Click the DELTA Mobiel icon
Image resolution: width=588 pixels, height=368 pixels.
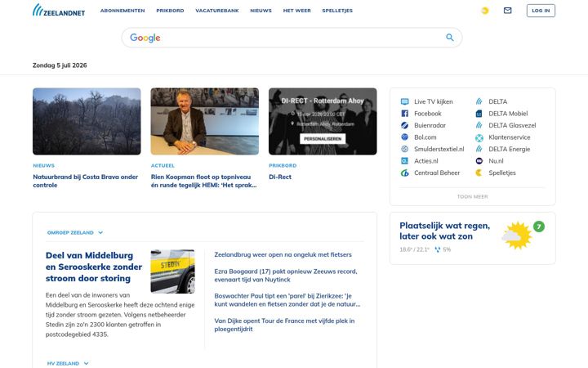[x=479, y=114]
